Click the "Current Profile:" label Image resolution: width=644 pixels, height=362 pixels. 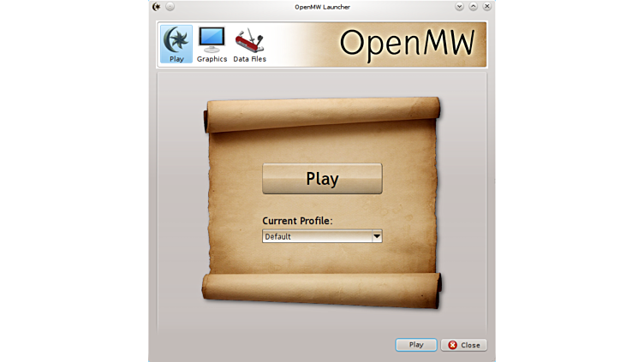(x=297, y=221)
